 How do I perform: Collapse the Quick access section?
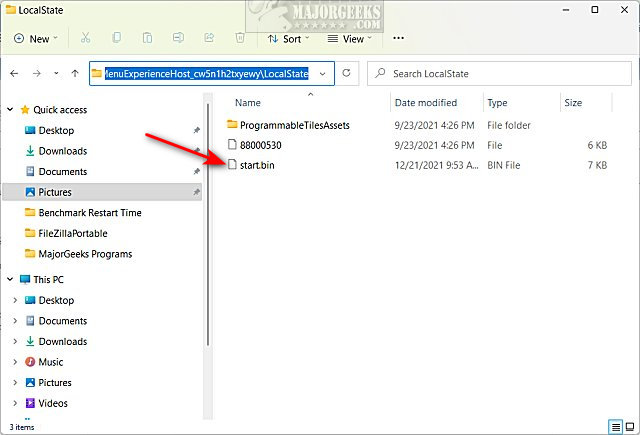(x=10, y=109)
